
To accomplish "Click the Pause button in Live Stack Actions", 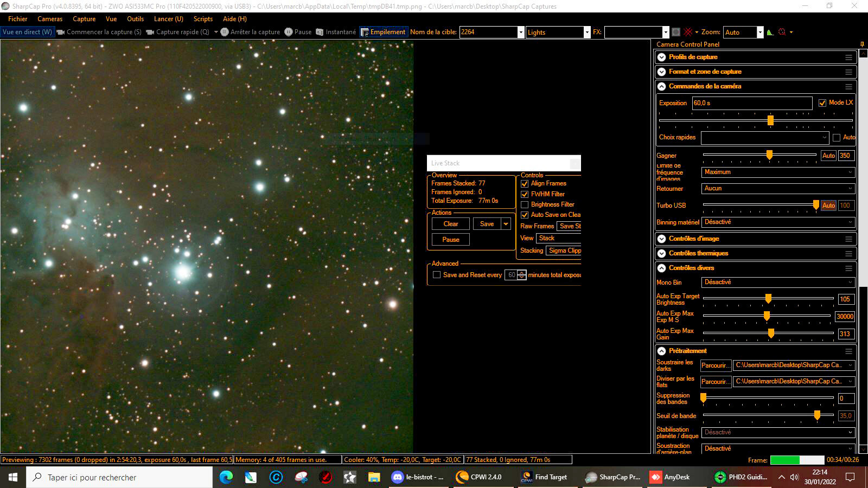I will (451, 240).
